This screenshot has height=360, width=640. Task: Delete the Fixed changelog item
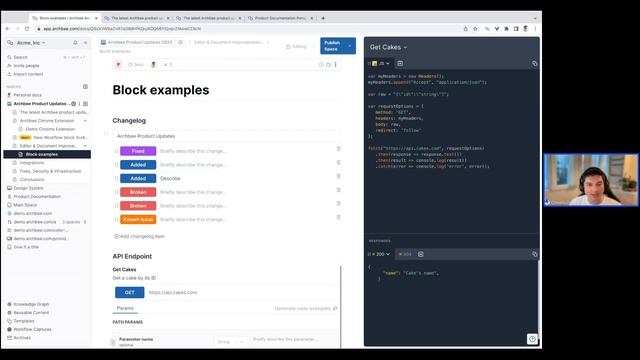338,149
